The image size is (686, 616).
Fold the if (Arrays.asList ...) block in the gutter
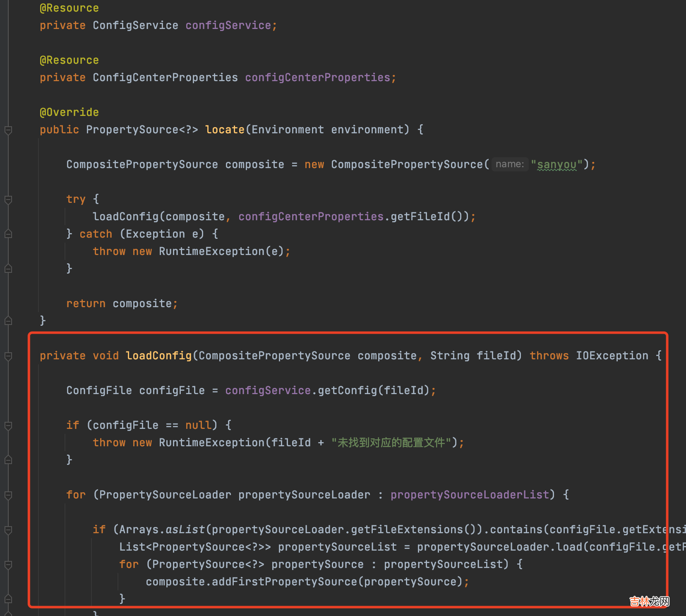point(8,530)
